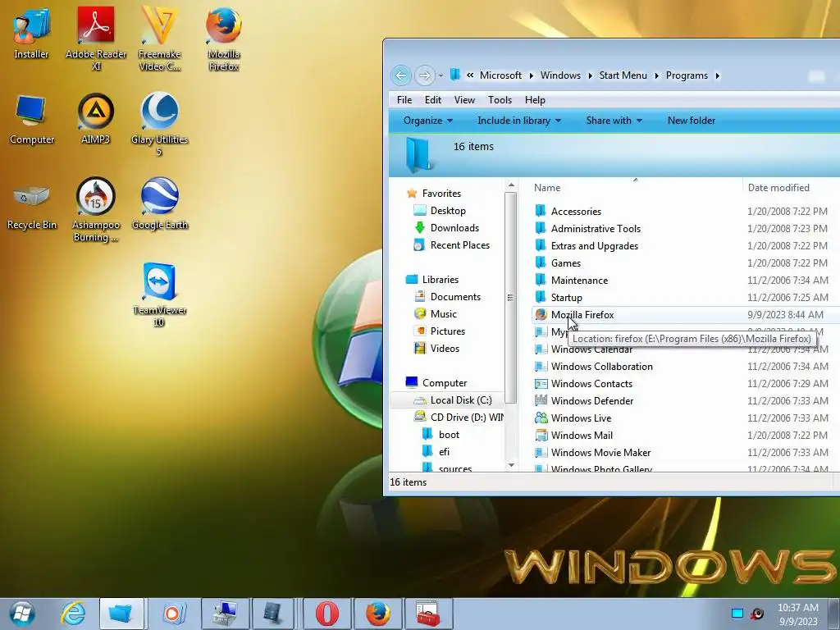Select the Music library
840x630 pixels.
(444, 314)
